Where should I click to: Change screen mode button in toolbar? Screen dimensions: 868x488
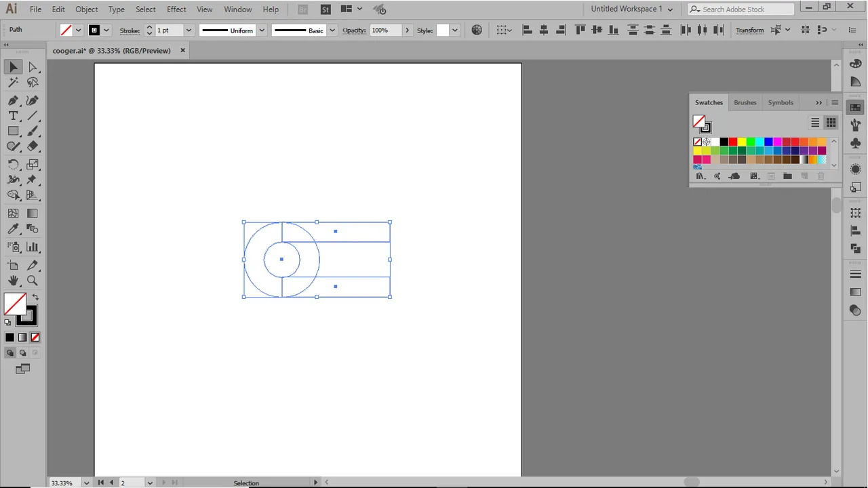(x=22, y=369)
